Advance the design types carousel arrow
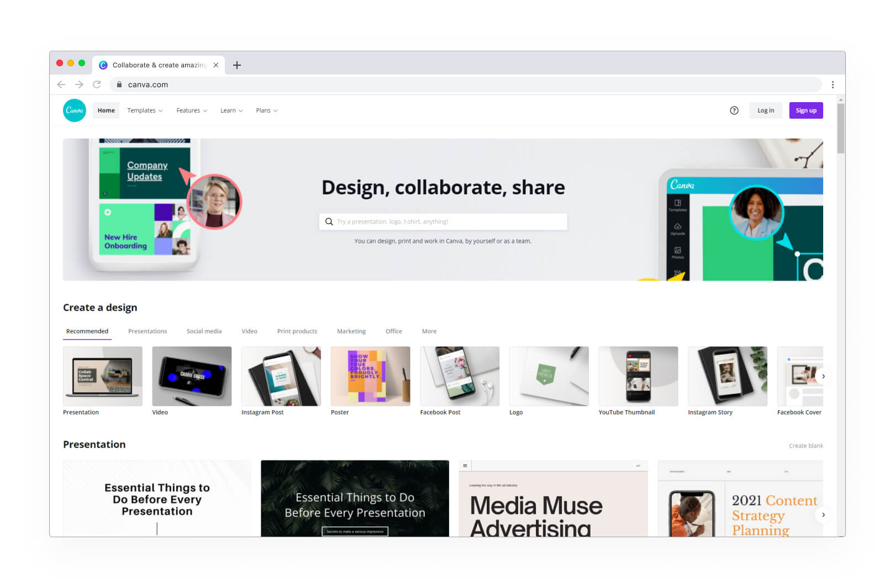This screenshot has height=588, width=895. pyautogui.click(x=823, y=376)
